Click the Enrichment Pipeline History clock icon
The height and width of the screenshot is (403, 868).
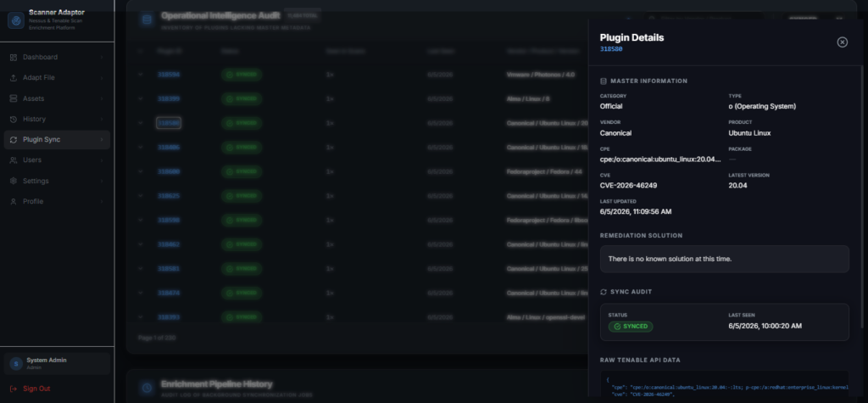point(147,388)
